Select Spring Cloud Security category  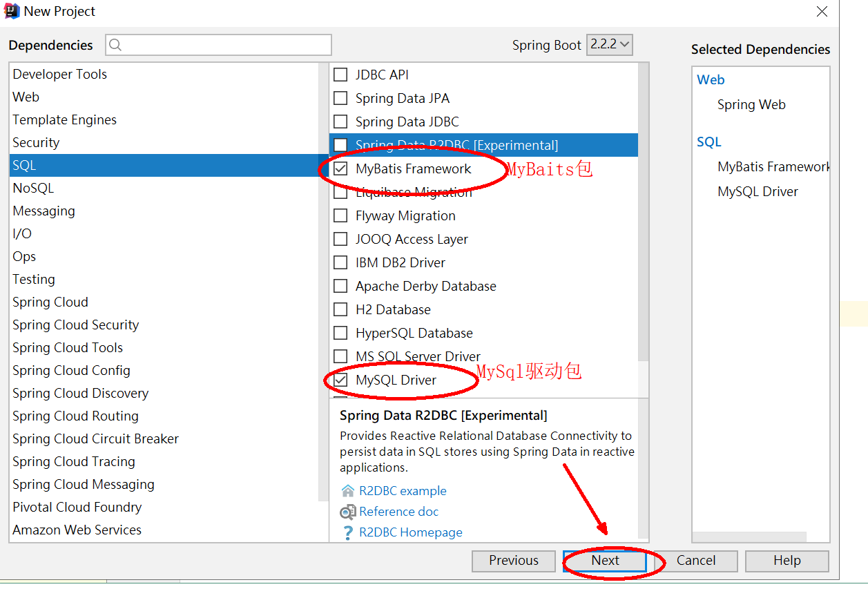coord(164,325)
